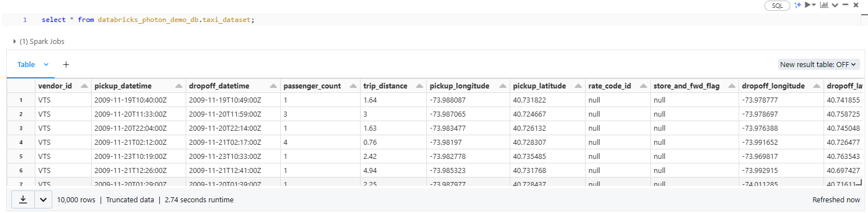
Task: Click the 2.74 seconds runtime text
Action: [199, 199]
